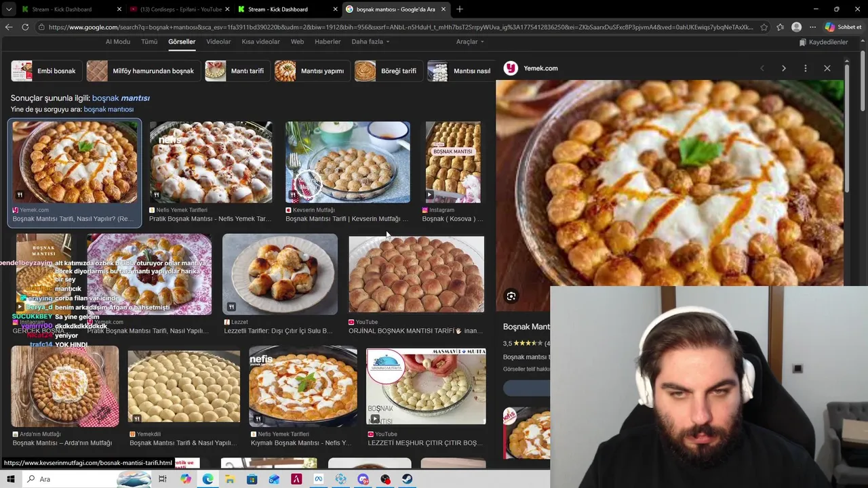Go to next image in preview panel
The width and height of the screenshot is (868, 488).
tap(784, 68)
